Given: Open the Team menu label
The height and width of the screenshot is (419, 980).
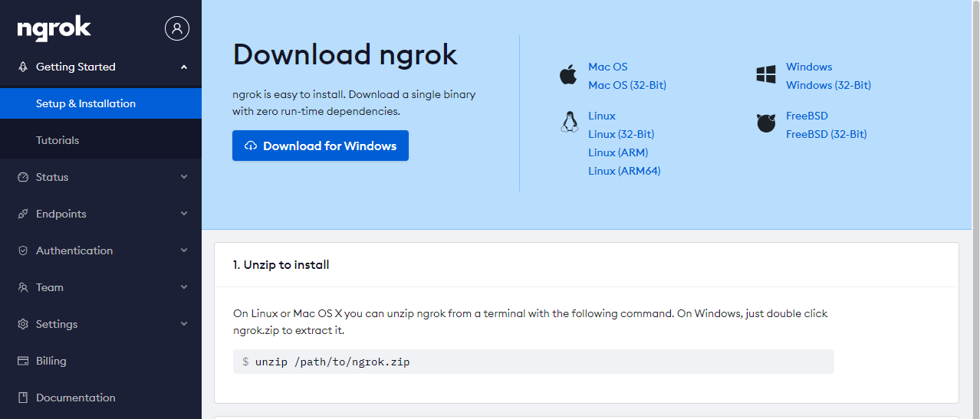Looking at the screenshot, I should click(50, 287).
